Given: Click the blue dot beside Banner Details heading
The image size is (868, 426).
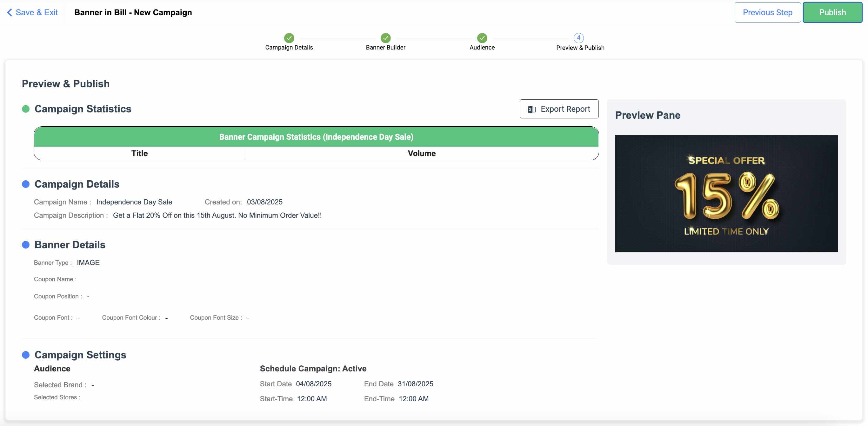Looking at the screenshot, I should pyautogui.click(x=26, y=244).
